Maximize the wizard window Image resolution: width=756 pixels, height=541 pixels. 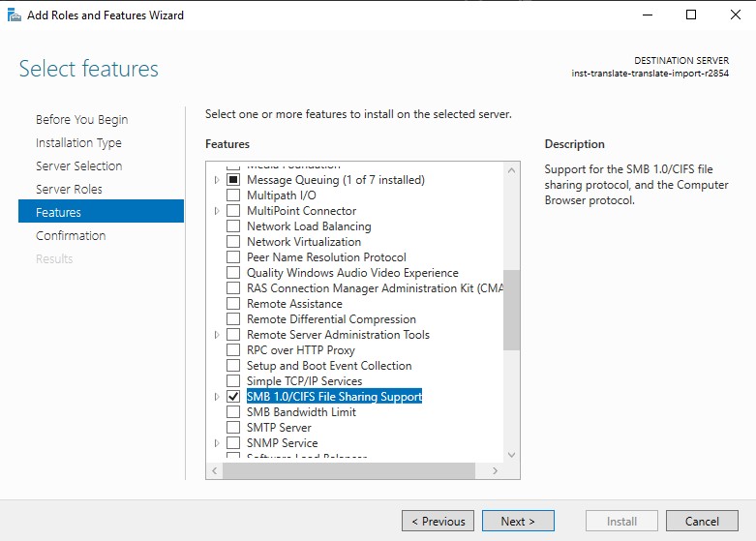coord(691,15)
